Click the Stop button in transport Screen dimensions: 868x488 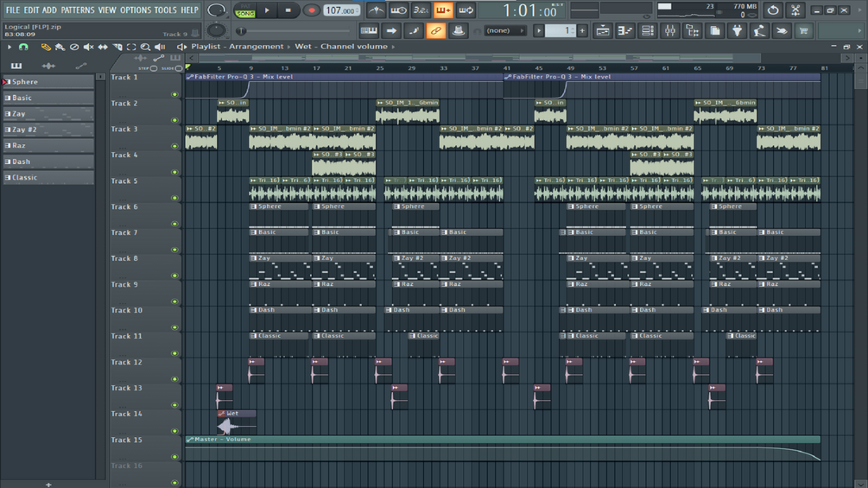pyautogui.click(x=288, y=10)
